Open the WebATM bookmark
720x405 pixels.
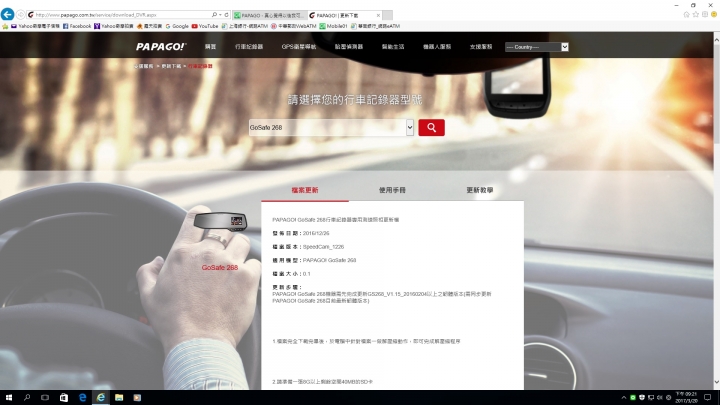[x=294, y=26]
